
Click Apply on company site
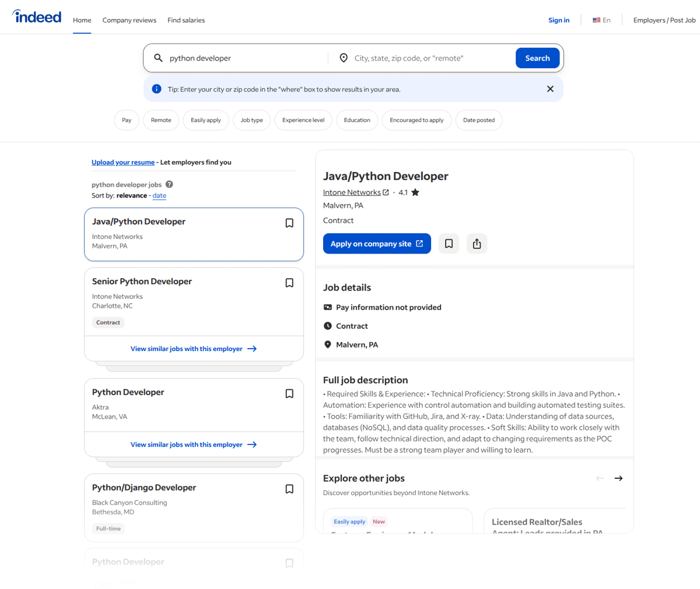coord(377,244)
